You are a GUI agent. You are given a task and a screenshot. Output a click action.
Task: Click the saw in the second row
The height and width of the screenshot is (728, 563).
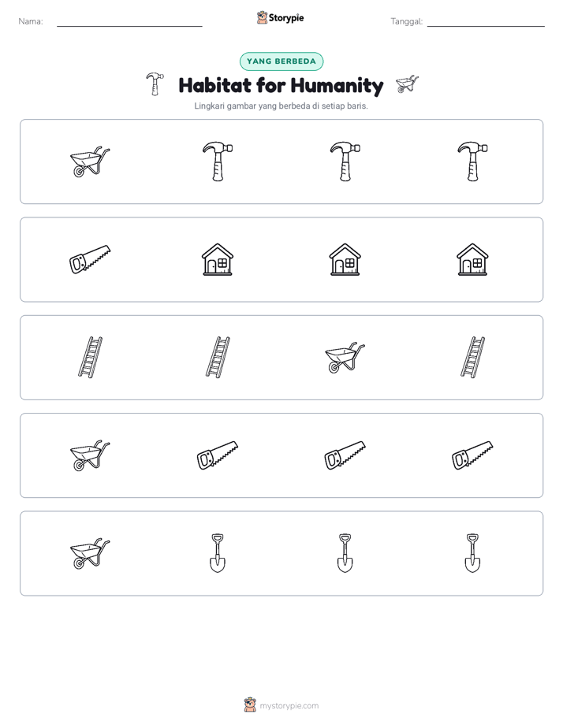pyautogui.click(x=90, y=259)
